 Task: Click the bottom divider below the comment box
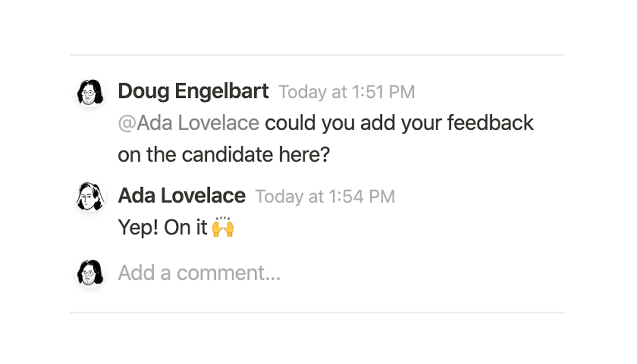pyautogui.click(x=317, y=313)
